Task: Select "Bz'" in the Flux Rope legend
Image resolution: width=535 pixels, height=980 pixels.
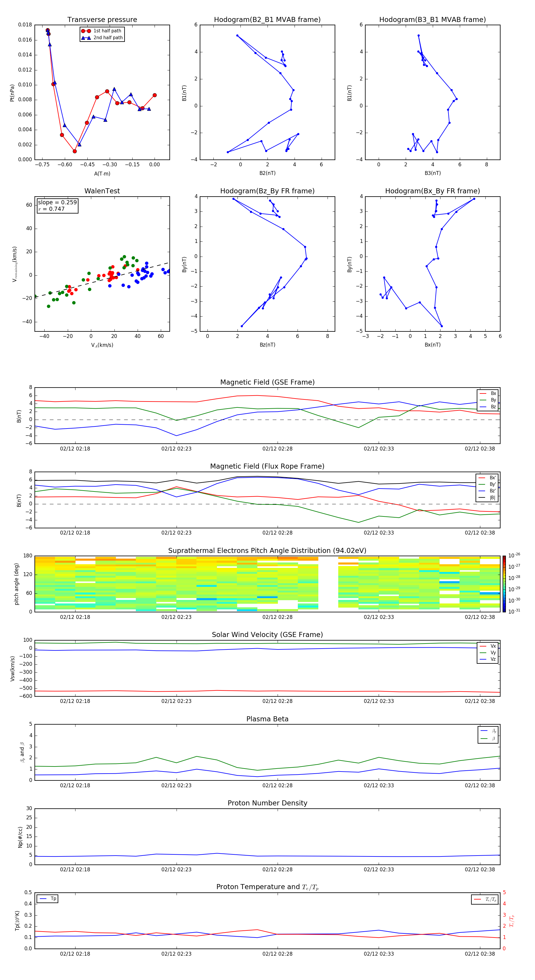Action: click(x=487, y=491)
